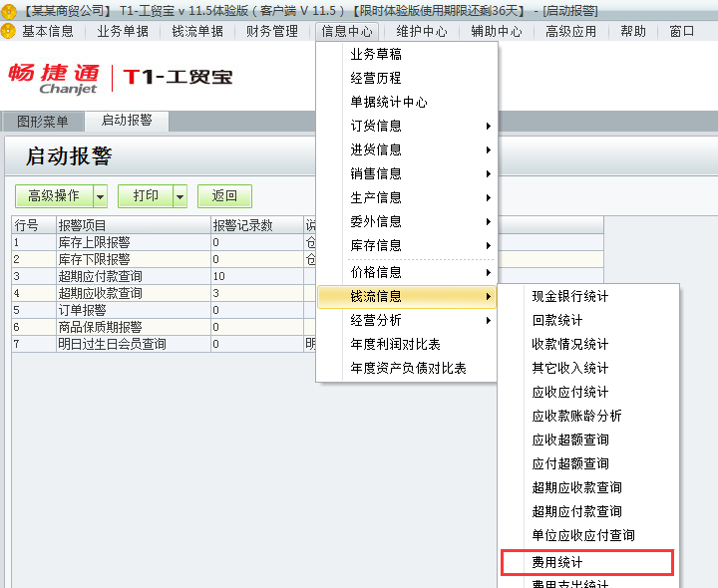Screen dimensions: 718x588
Task: Choose 超期应付款查询 in 钱流信息 submenu
Action: click(x=589, y=511)
